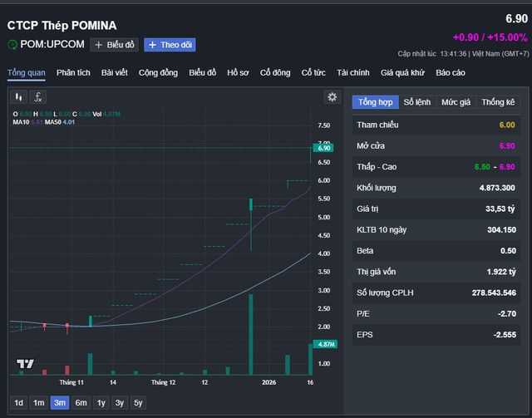Open chart settings gear
This screenshot has width=532, height=418.
(332, 97)
